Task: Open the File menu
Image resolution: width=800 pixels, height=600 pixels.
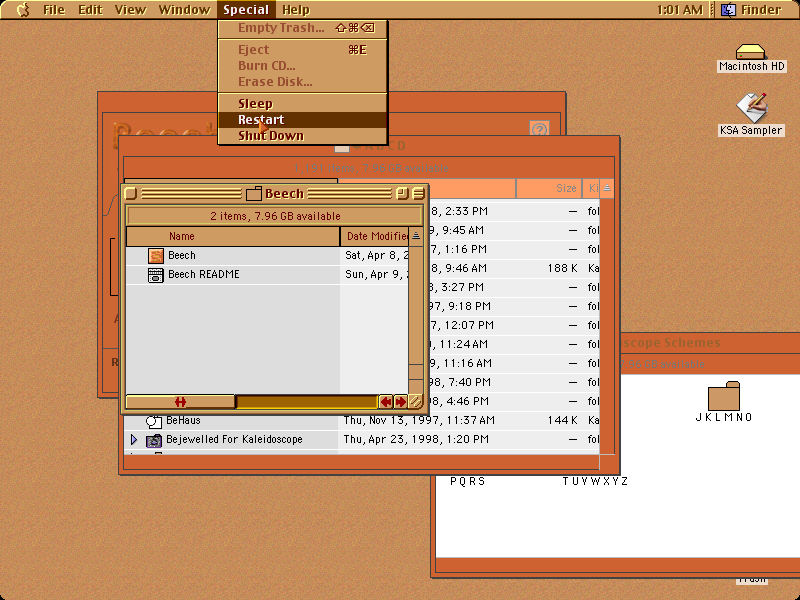Action: (x=54, y=10)
